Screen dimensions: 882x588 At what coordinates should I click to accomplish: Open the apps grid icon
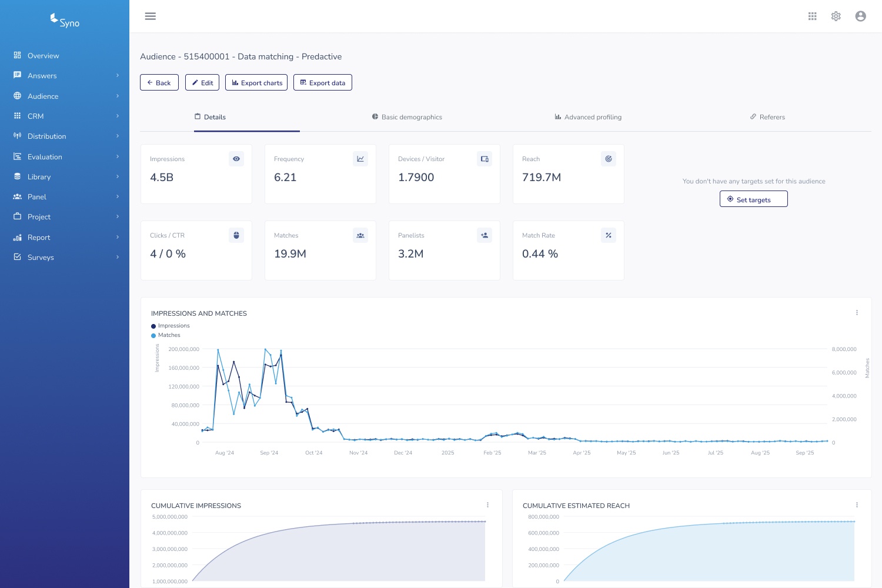813,16
